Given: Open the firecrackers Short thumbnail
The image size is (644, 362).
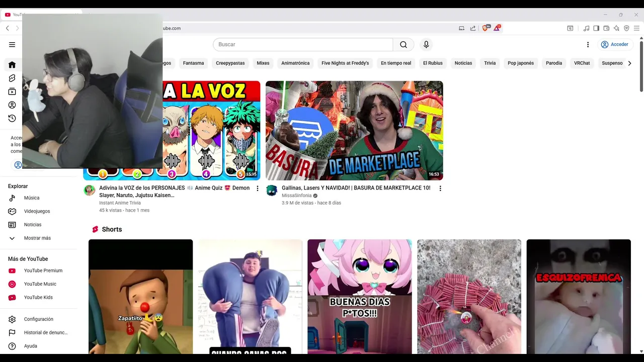Looking at the screenshot, I should [x=469, y=297].
